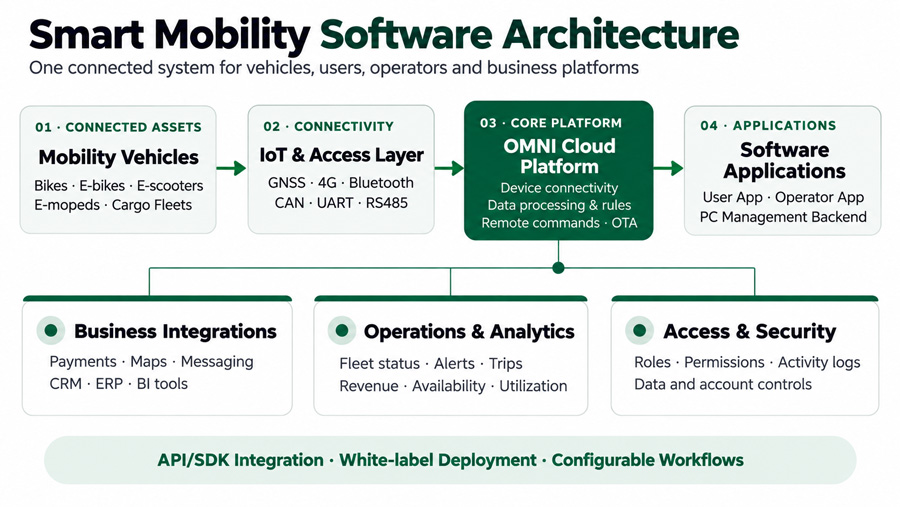The image size is (900, 507).
Task: Click the 'CAN · UART · RS485' line
Action: click(x=341, y=203)
